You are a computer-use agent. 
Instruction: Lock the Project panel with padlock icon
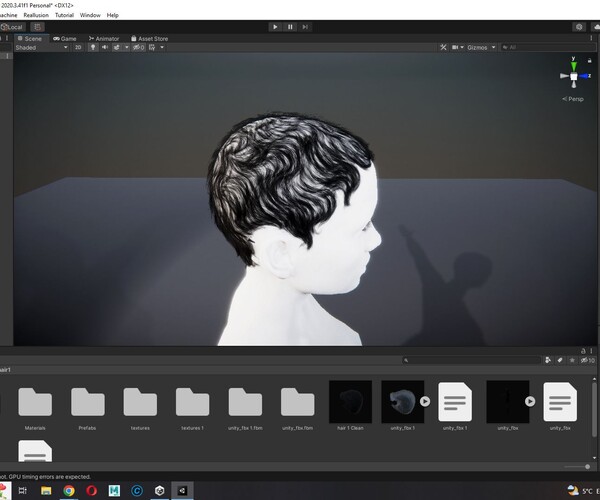tap(583, 351)
